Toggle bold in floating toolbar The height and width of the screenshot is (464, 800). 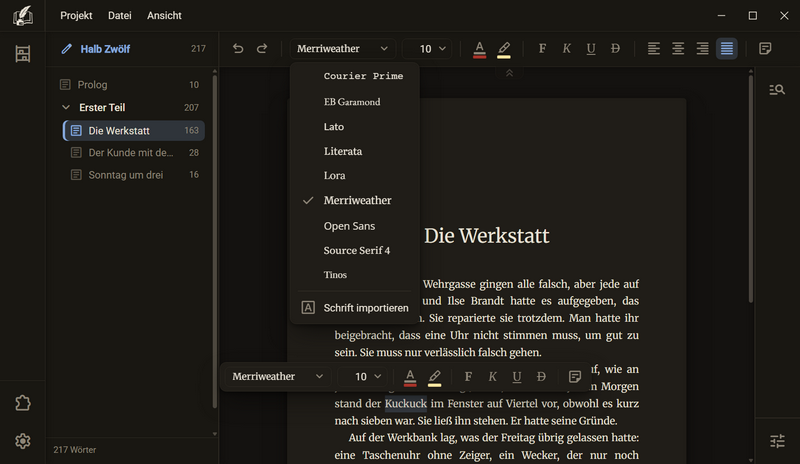pos(468,376)
